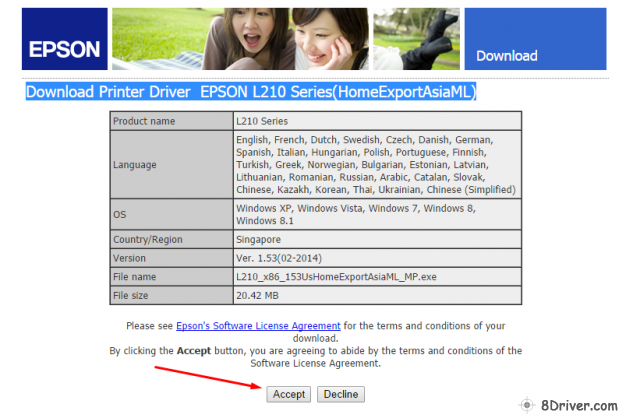Screen dimensions: 640x418
Task: Click the Language label cell
Action: (172, 165)
